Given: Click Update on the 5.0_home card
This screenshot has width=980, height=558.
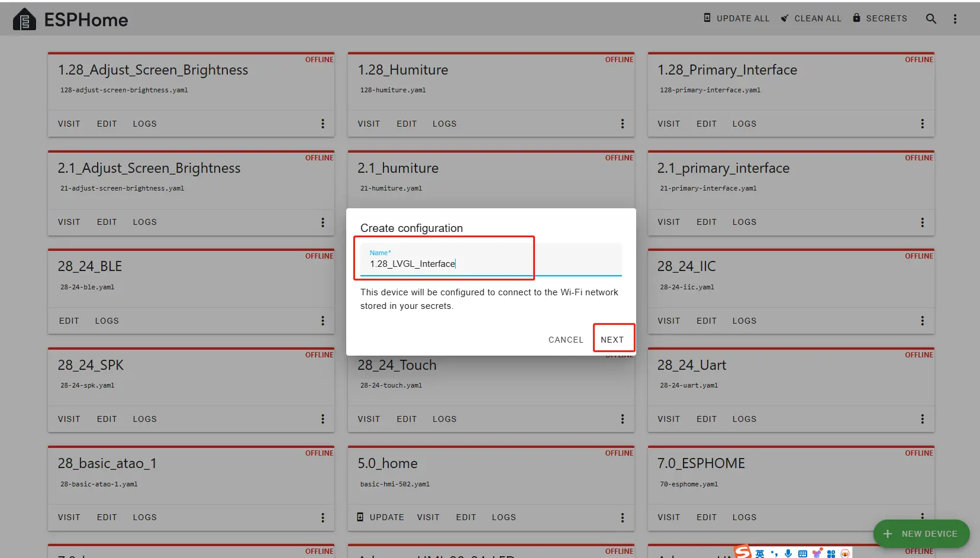Looking at the screenshot, I should coord(380,517).
